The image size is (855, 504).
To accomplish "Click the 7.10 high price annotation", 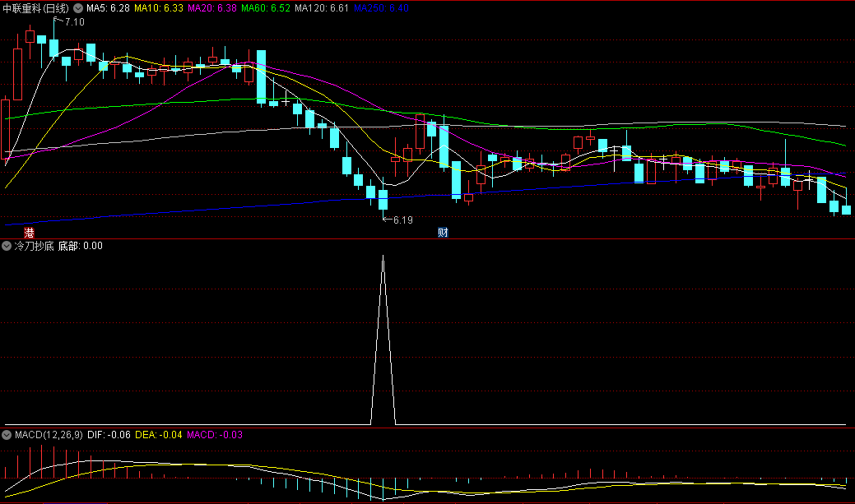I will tap(75, 22).
